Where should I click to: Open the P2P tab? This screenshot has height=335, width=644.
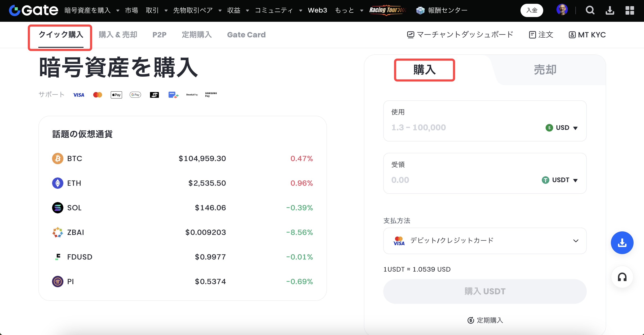click(159, 35)
